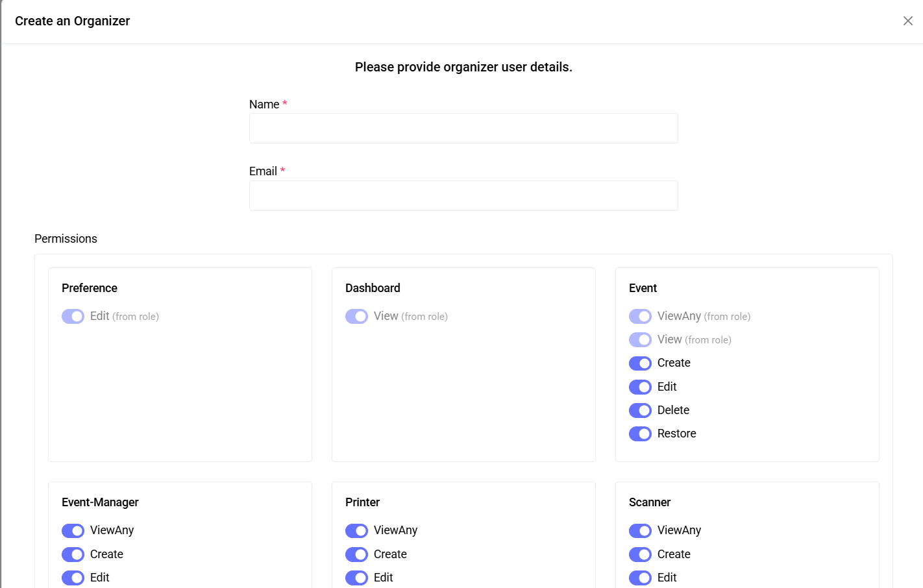Turn off the Scanner Create toggle
The width and height of the screenshot is (923, 588).
coord(640,554)
